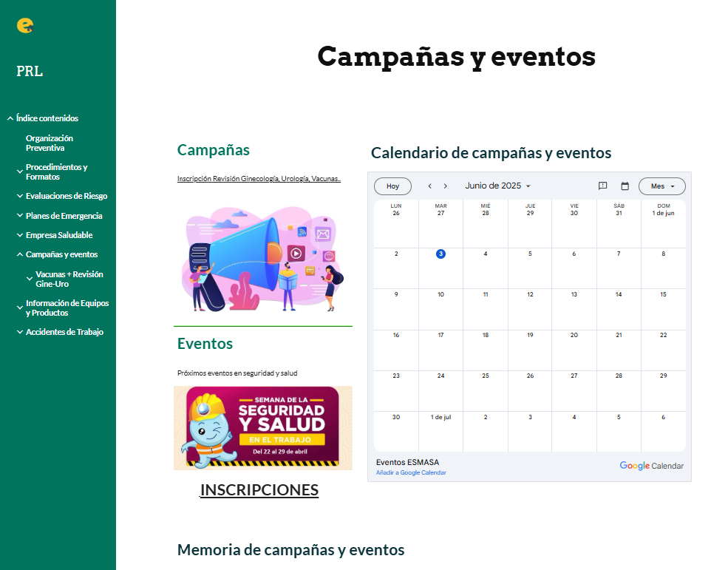Click Inscripción Revisión Ginecología link

[x=259, y=179]
